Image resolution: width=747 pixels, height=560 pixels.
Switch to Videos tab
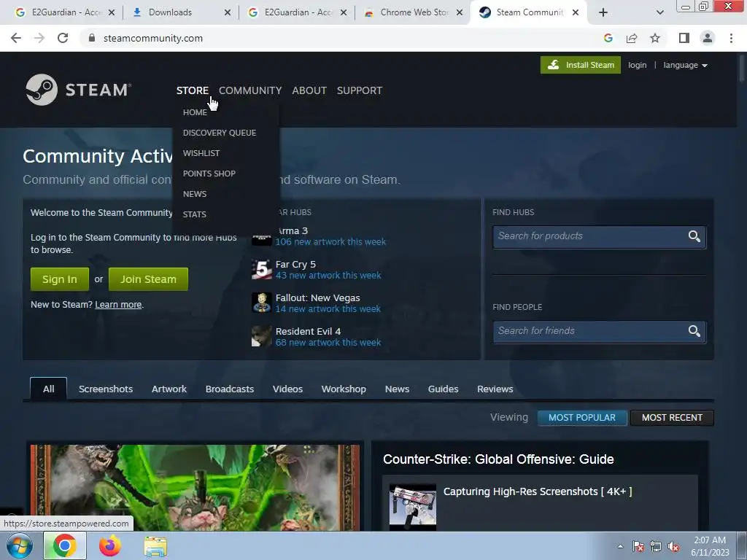tap(287, 389)
